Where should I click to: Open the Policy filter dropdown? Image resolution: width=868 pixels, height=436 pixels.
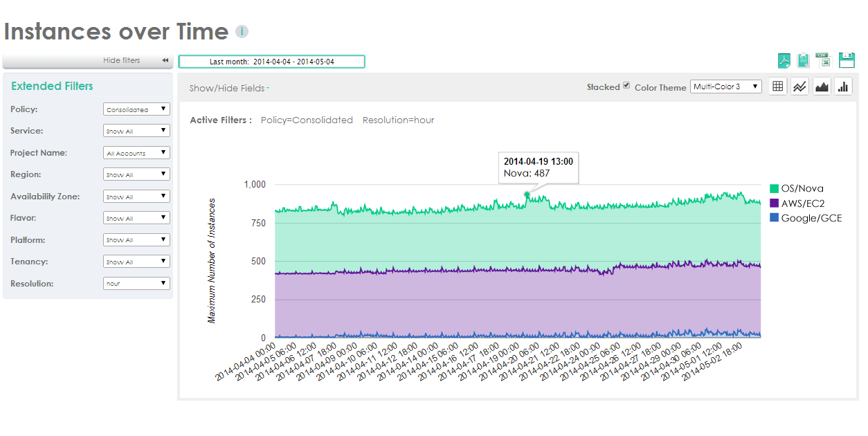[136, 109]
